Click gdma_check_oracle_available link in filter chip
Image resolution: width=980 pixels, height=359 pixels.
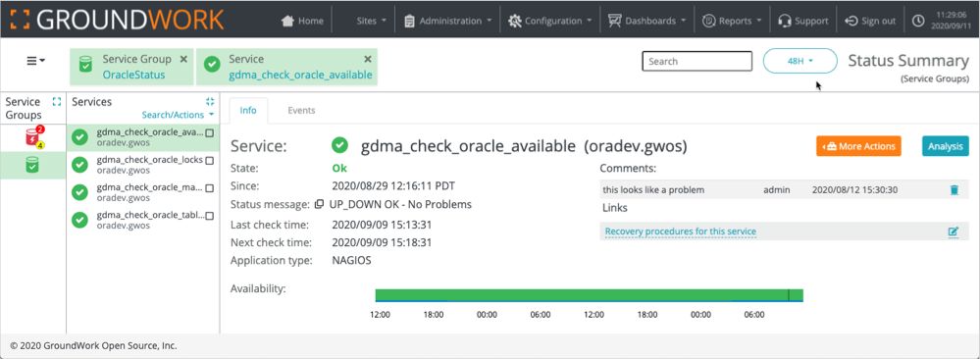[300, 76]
